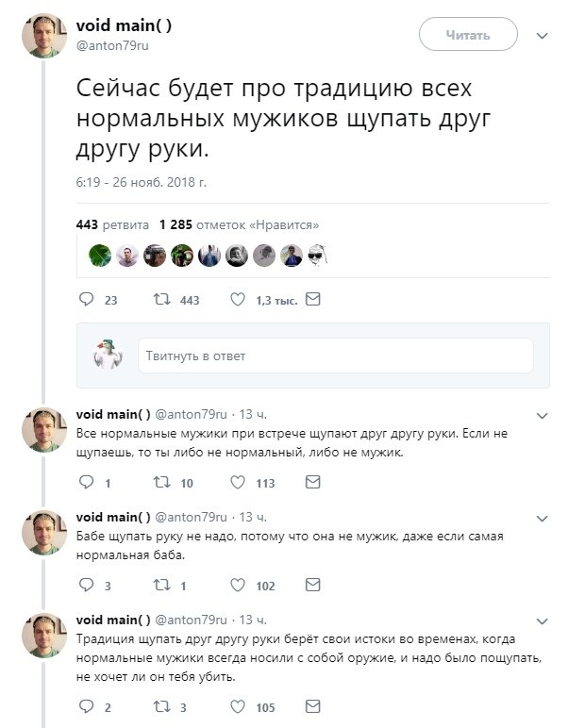Expand the options chevron on first thread tweet
This screenshot has height=728, width=568.
(542, 414)
